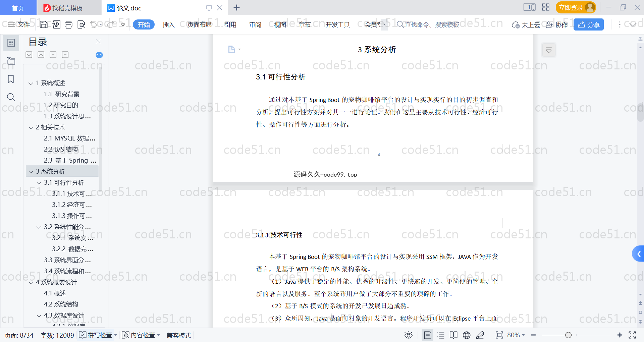Click the demote minus button in outline

[x=65, y=55]
